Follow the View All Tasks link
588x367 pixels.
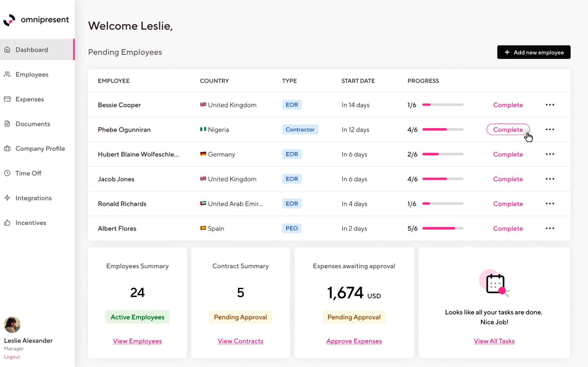tap(494, 341)
